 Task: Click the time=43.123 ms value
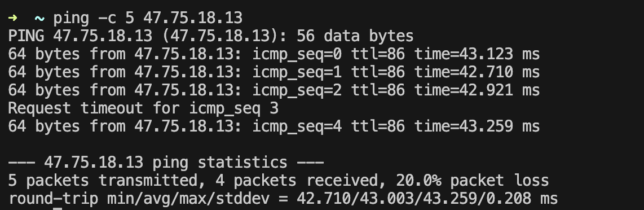pos(477,54)
